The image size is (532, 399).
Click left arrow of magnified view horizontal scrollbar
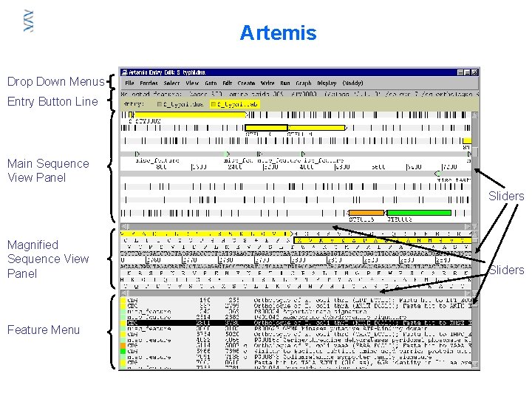(125, 293)
